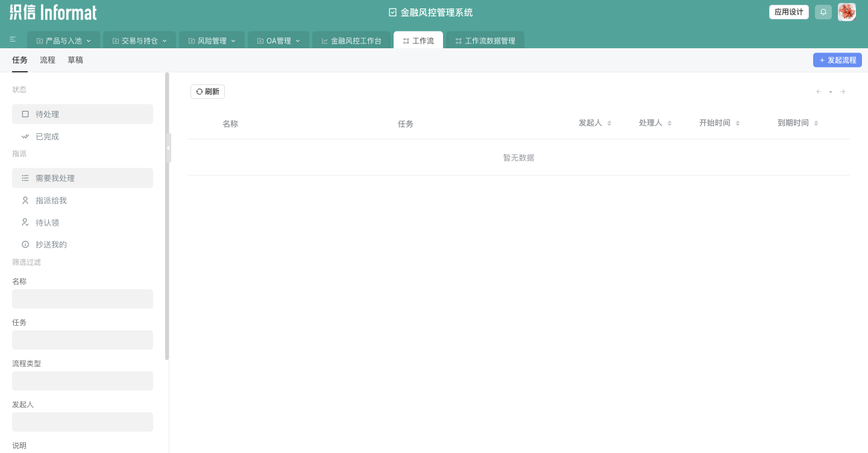Screen dimensions: 868x453
Task: Select 抄送我的 assignment filter
Action: click(83, 244)
